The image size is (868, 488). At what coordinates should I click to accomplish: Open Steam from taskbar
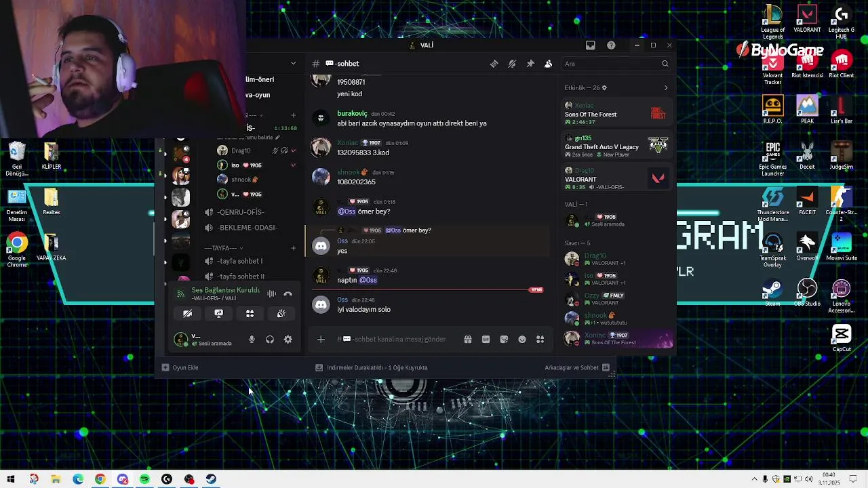tap(211, 479)
